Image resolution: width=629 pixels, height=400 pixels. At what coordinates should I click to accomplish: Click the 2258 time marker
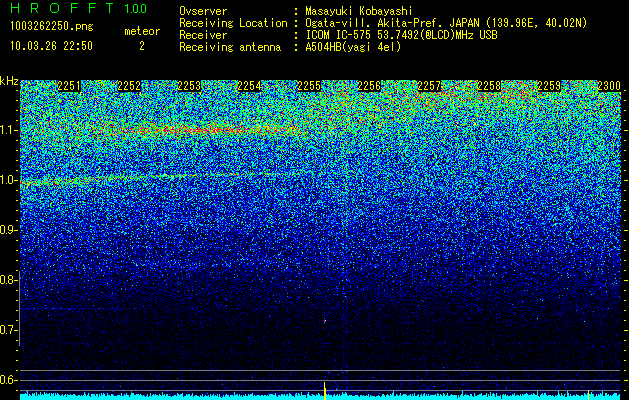[x=489, y=86]
